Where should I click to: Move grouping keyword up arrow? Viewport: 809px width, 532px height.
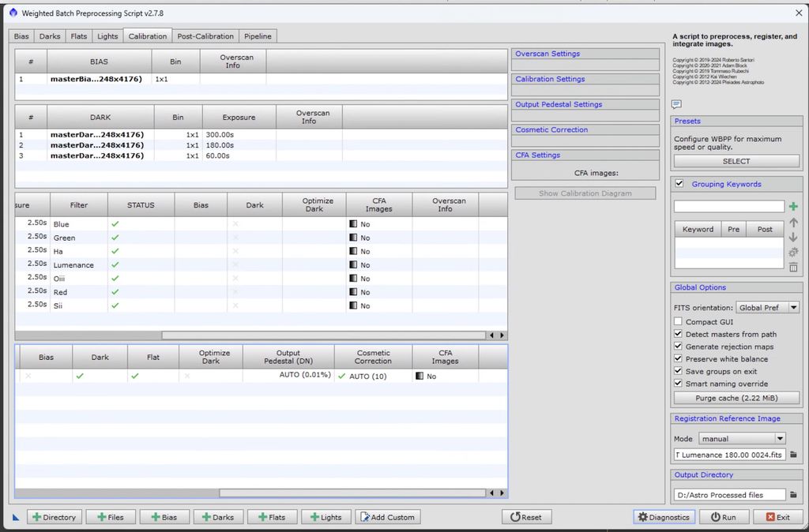coord(793,223)
